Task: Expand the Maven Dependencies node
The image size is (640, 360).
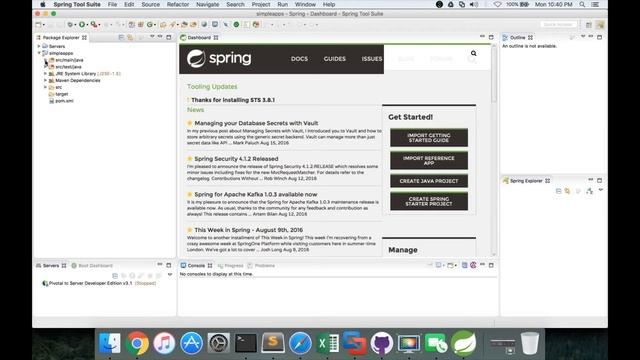Action: point(45,80)
